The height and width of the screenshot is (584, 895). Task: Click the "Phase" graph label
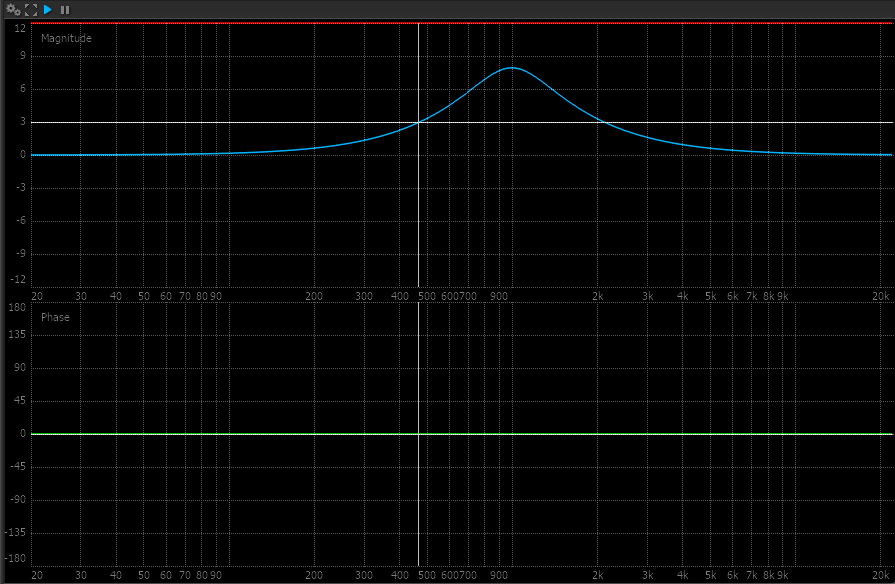click(x=55, y=317)
